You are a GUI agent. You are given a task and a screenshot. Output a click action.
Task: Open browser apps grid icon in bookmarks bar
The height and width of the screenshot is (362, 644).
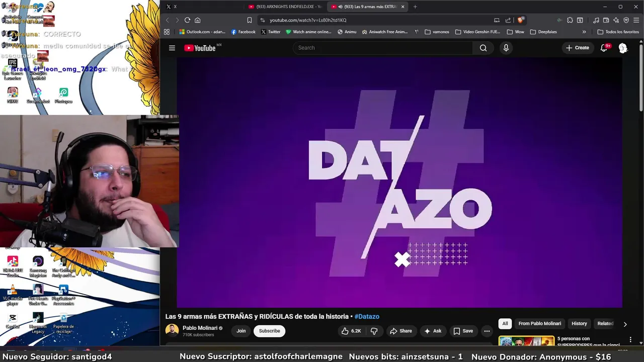[x=167, y=32]
